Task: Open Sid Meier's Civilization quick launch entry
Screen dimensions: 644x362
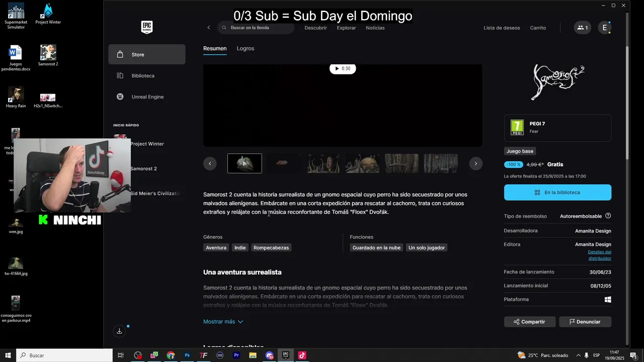Action: pyautogui.click(x=155, y=193)
